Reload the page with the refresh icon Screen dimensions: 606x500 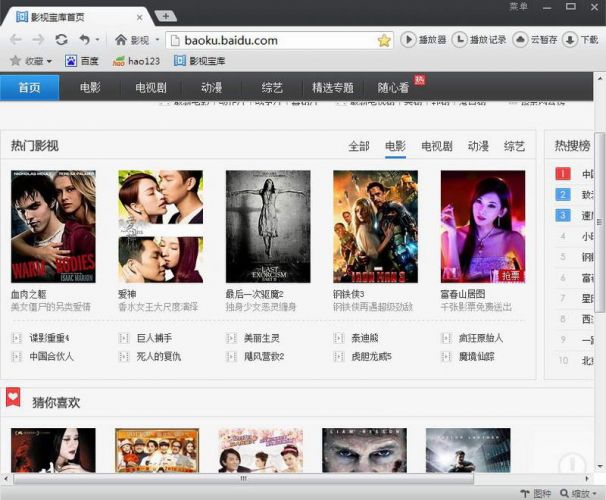pyautogui.click(x=62, y=39)
